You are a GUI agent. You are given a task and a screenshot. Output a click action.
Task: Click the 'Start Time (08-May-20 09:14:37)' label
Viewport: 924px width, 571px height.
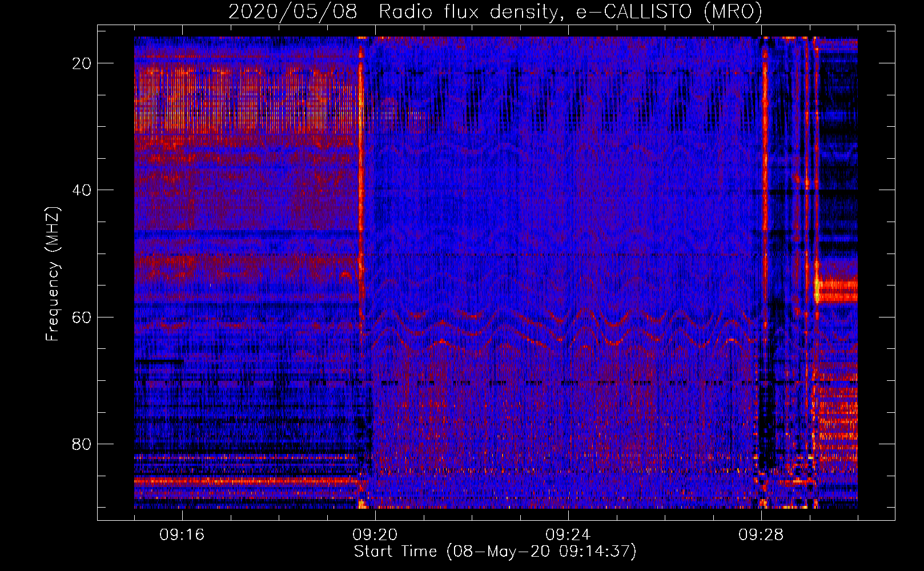click(495, 552)
